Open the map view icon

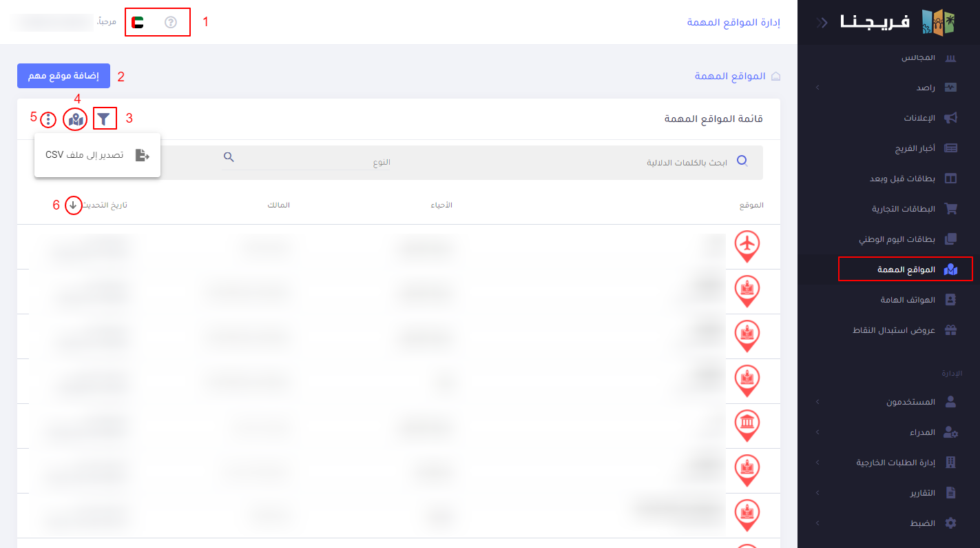(x=75, y=120)
